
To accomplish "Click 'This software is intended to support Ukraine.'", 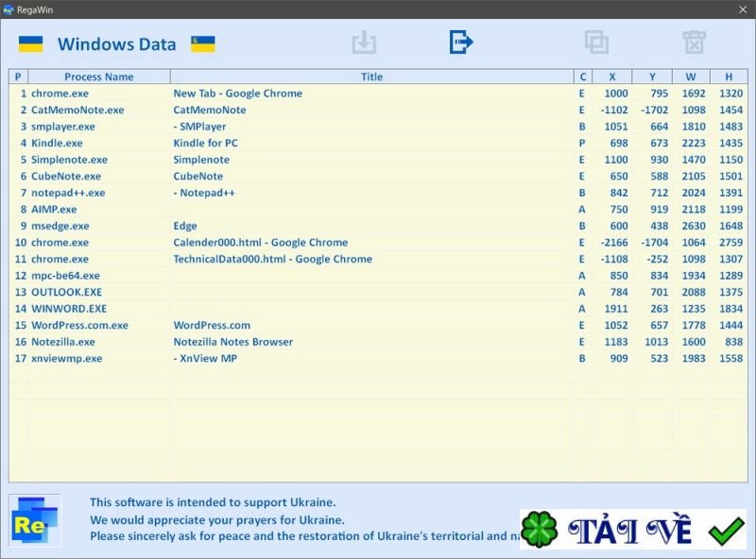I will [x=213, y=502].
